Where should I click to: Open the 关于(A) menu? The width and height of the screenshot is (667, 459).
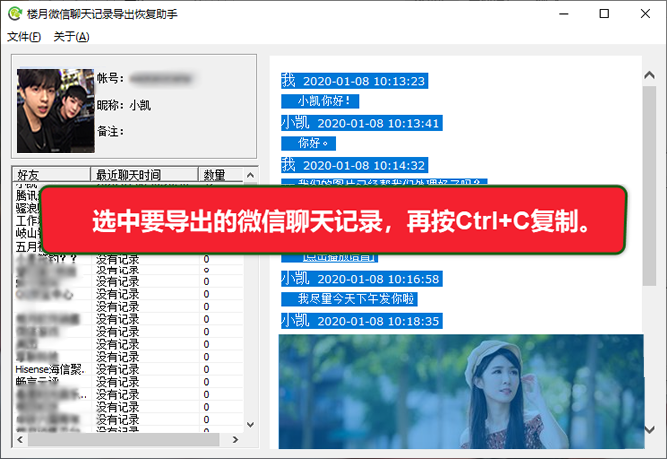click(71, 37)
